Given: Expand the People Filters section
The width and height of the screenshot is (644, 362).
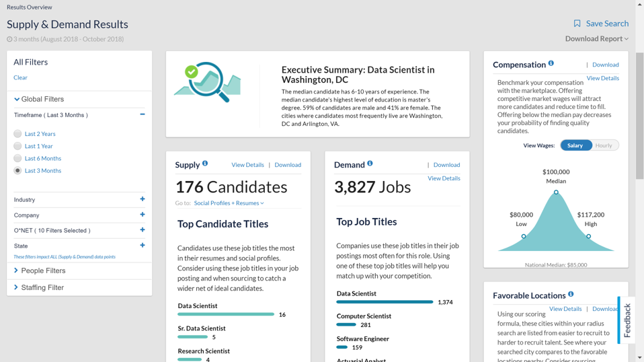Looking at the screenshot, I should [43, 270].
